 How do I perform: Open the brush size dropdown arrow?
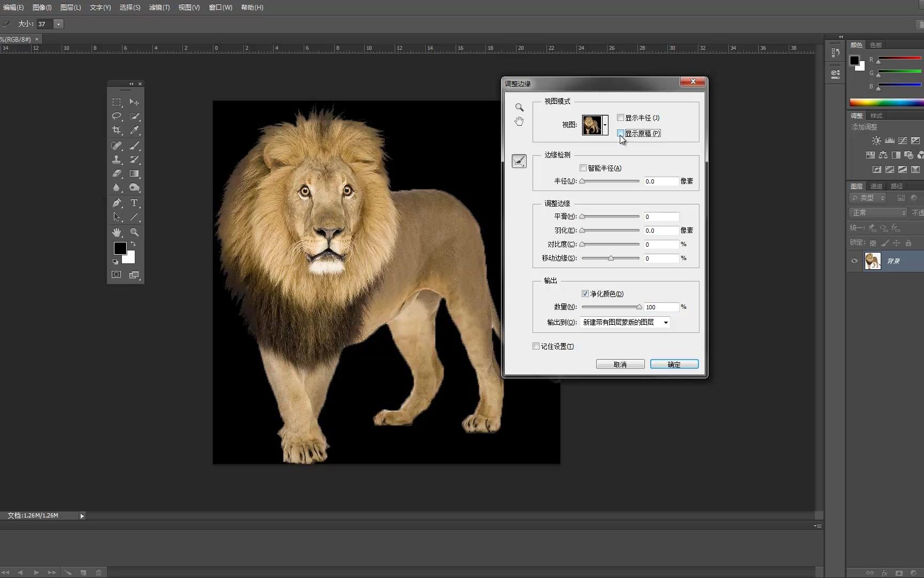pos(58,24)
